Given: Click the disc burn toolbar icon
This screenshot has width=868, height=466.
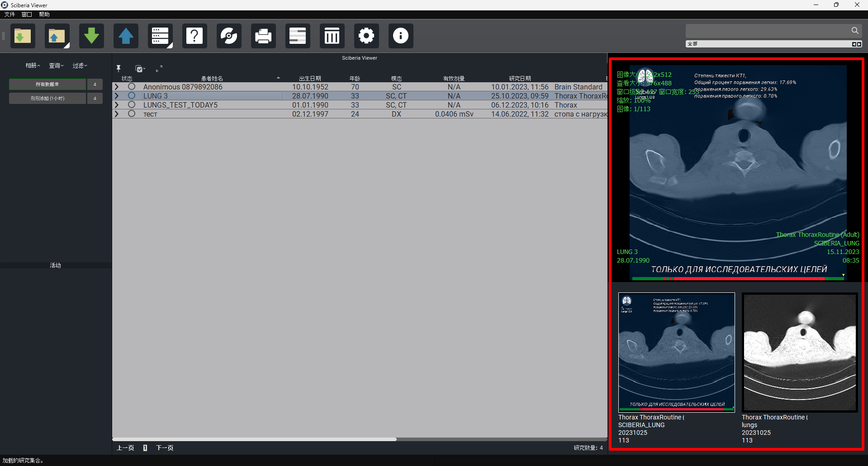Looking at the screenshot, I should point(229,36).
